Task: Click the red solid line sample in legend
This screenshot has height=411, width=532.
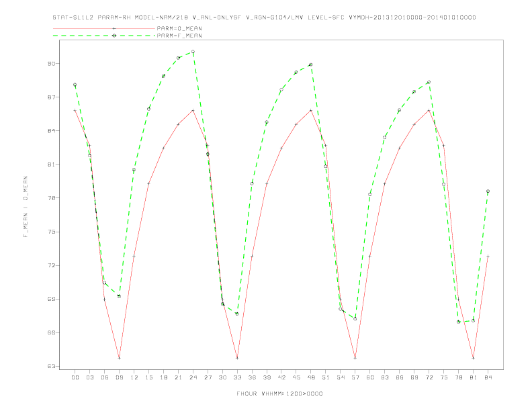Action: point(104,28)
